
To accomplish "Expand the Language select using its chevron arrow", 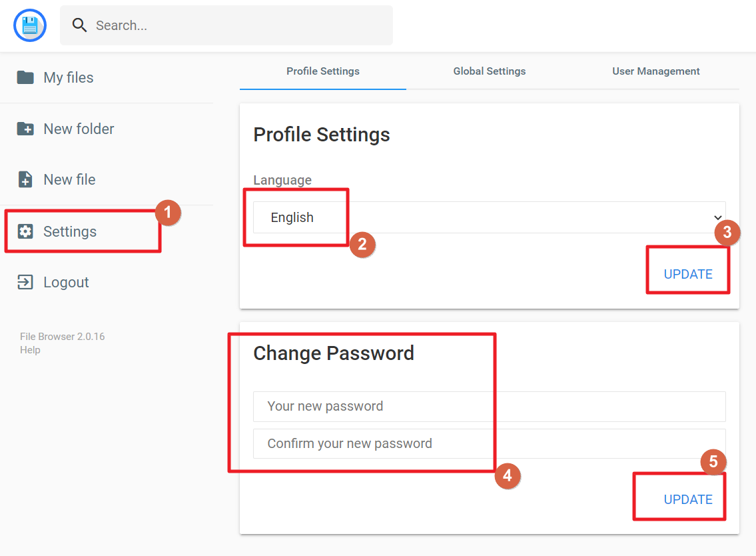I will (717, 218).
